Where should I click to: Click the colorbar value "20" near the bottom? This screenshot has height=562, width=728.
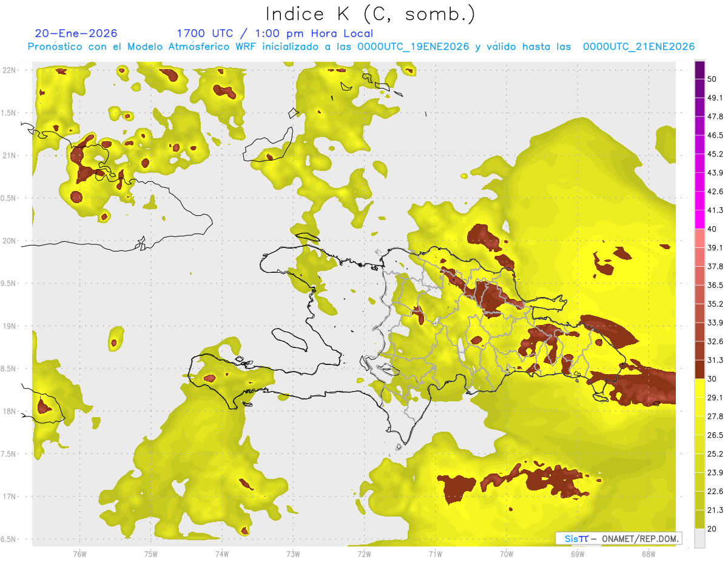(x=713, y=529)
